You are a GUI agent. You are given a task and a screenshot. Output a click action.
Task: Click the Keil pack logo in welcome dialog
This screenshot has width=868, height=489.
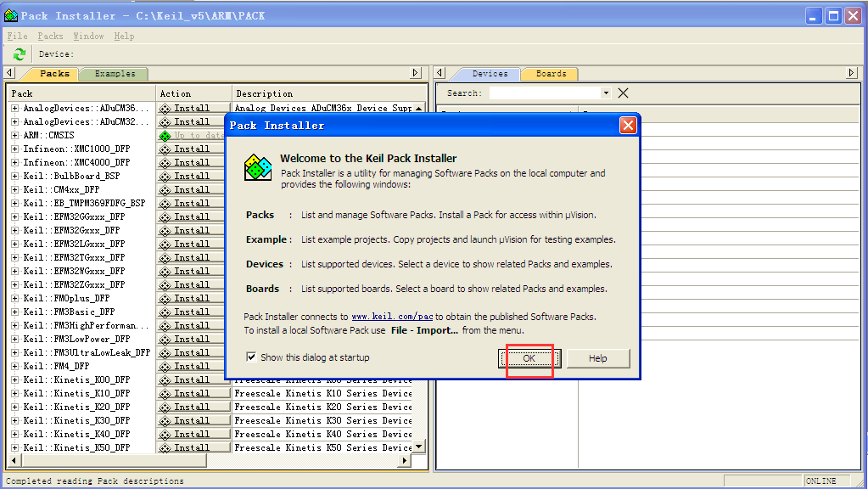tap(258, 167)
